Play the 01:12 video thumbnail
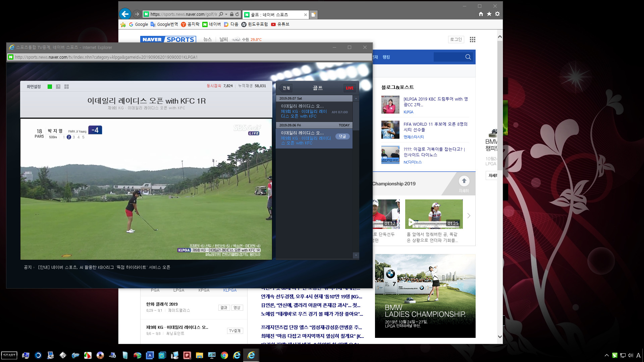This screenshot has height=362, width=644. pos(386,214)
